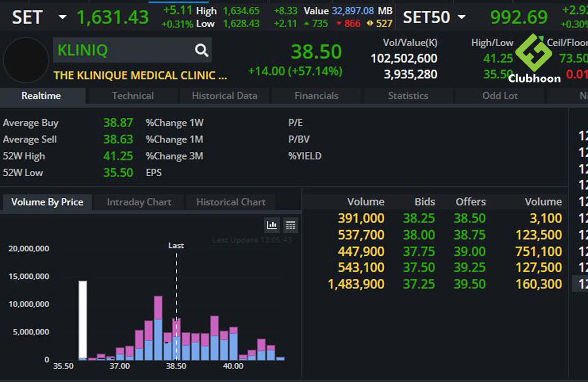
Task: Click the Average Sell value 38.63
Action: tap(118, 139)
